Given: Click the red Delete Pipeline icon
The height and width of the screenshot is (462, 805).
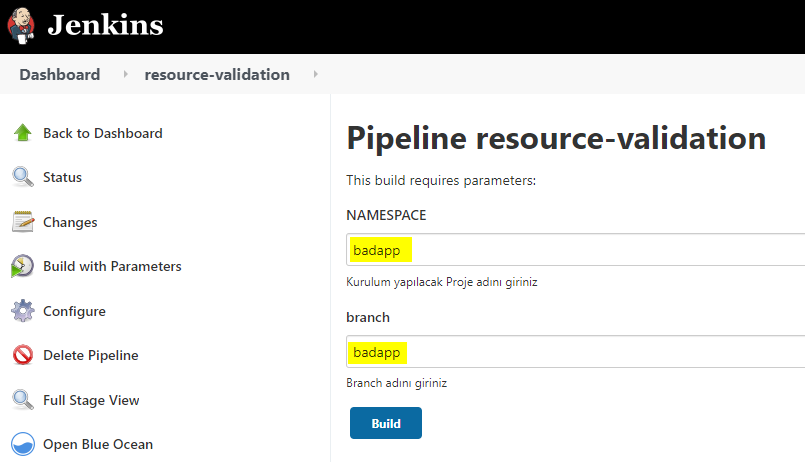Looking at the screenshot, I should click(x=23, y=355).
